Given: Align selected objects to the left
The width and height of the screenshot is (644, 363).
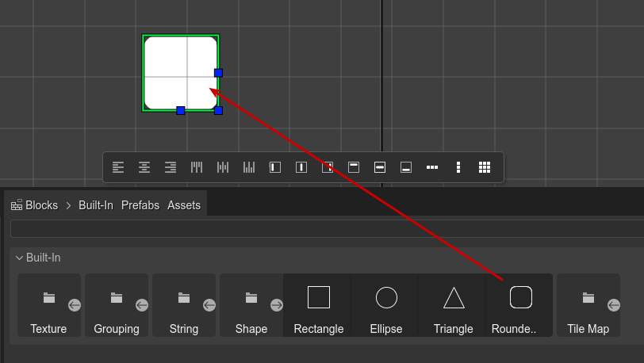Looking at the screenshot, I should coord(118,167).
